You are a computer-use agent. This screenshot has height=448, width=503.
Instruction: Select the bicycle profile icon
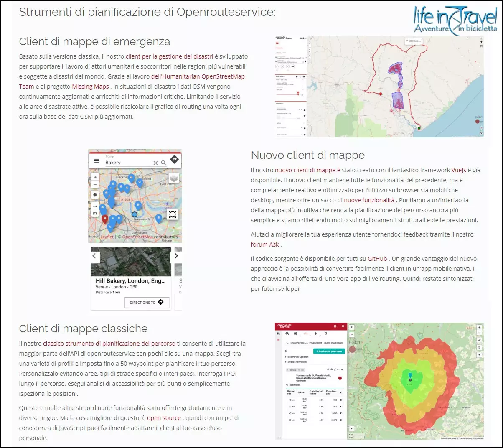pos(306,333)
